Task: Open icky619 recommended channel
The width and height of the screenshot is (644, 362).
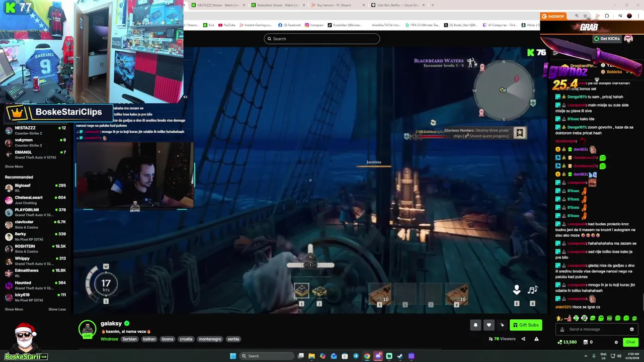Action: 35,297
